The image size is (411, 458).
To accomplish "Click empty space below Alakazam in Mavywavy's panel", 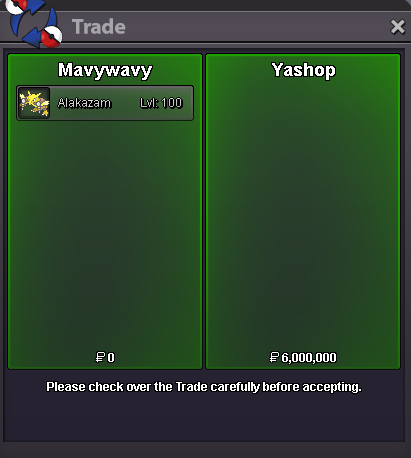I will pyautogui.click(x=105, y=233).
